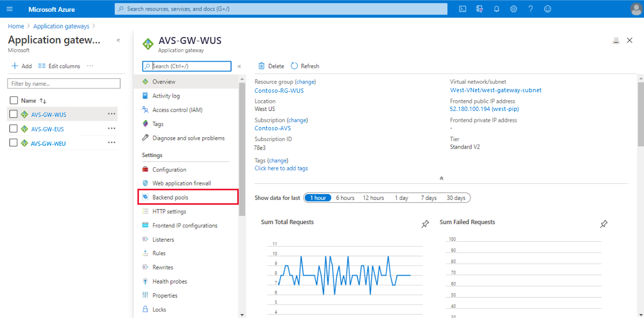Open Cloud Shell icon in top bar
The height and width of the screenshot is (319, 644).
(x=462, y=9)
